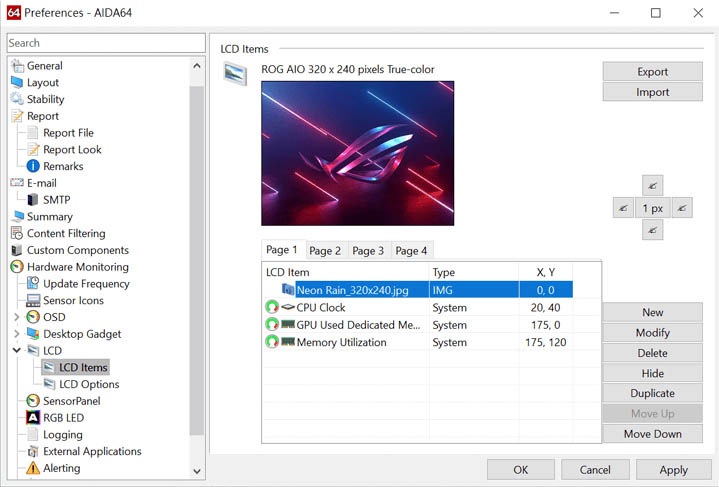
Task: Click the Content Filtering icon
Action: tap(17, 233)
